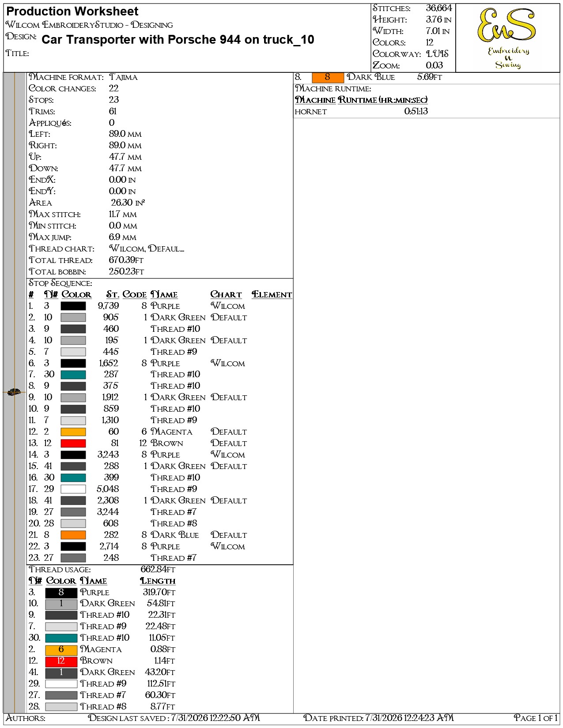Click the Chart column header

(x=226, y=295)
